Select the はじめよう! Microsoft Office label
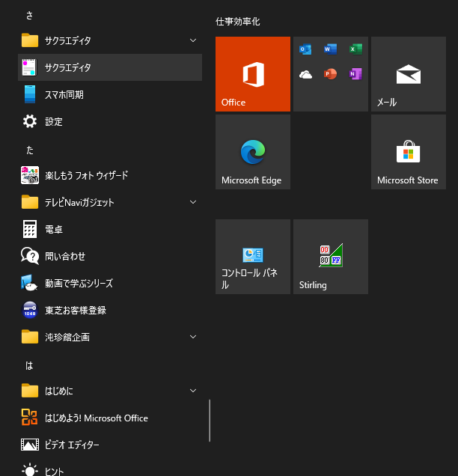This screenshot has width=458, height=476. [97, 418]
